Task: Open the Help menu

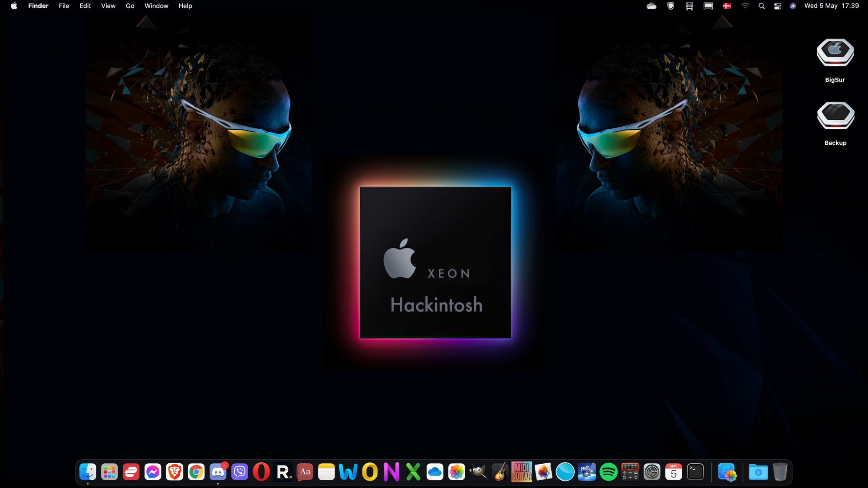Action: click(185, 6)
